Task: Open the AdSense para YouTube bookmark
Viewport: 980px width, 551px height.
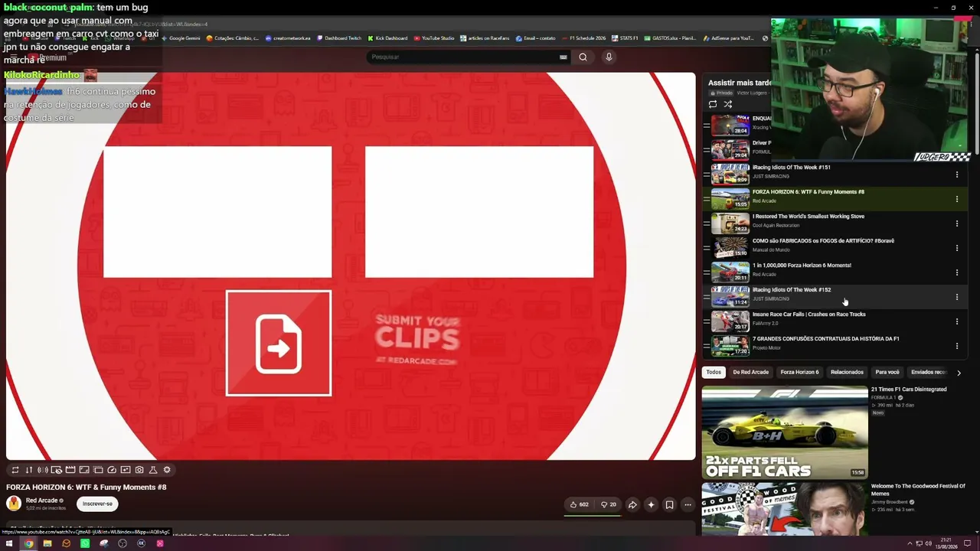Action: coord(729,38)
